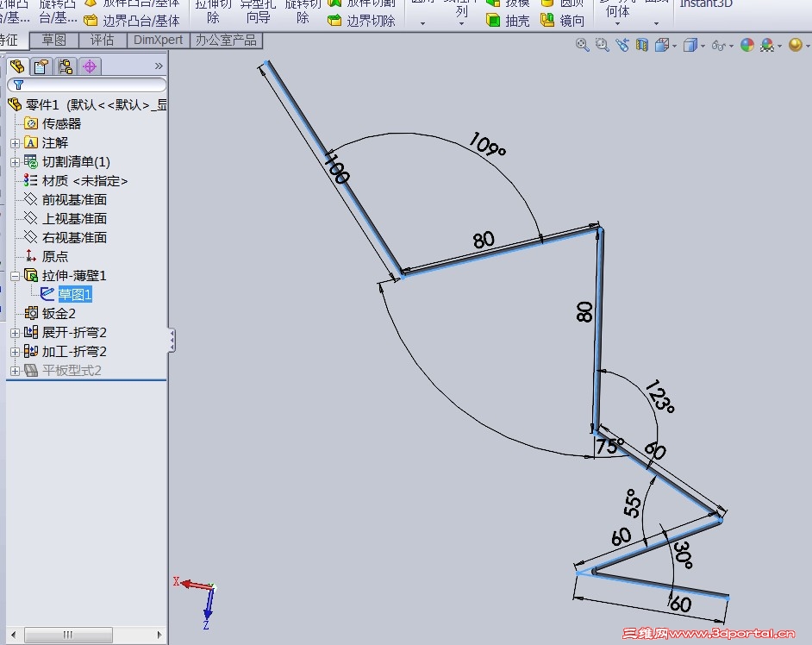Image resolution: width=812 pixels, height=645 pixels.
Task: Open the Apply Scene dropdown arrow
Action: [779, 46]
